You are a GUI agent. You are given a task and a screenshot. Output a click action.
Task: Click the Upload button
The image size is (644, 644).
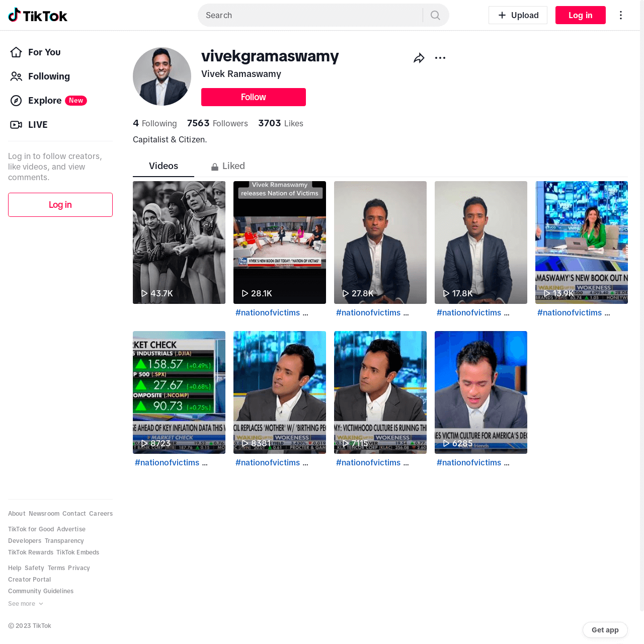(x=518, y=15)
